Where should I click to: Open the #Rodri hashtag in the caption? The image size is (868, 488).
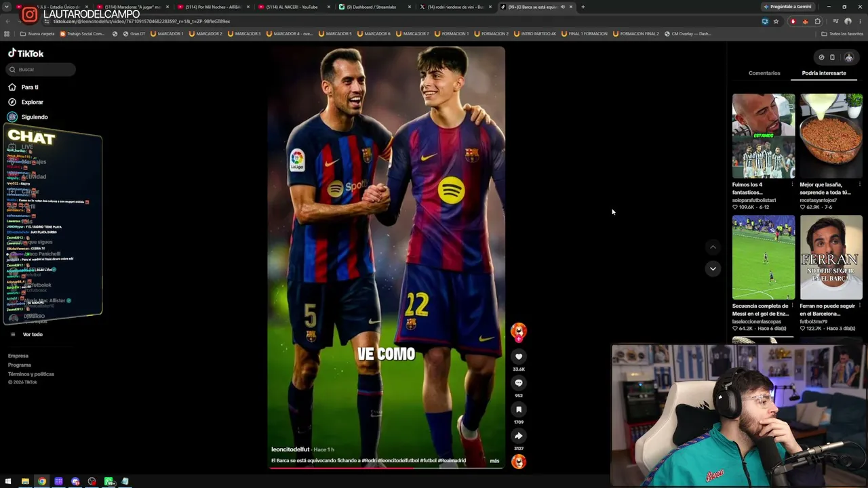[x=369, y=461]
